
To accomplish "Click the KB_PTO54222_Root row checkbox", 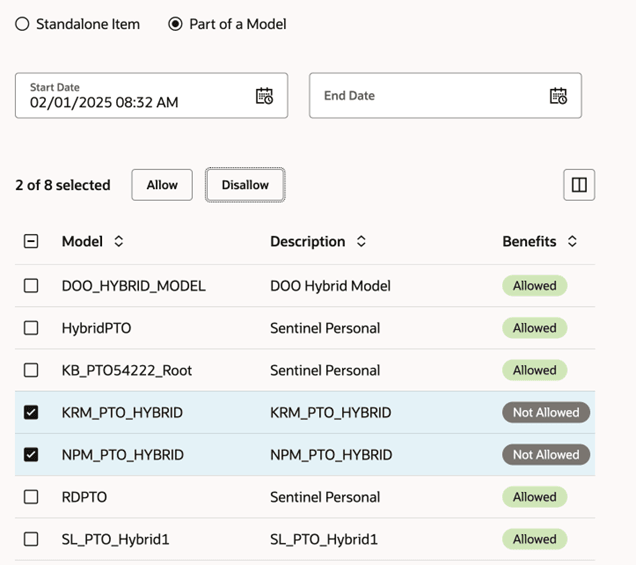I will [31, 370].
